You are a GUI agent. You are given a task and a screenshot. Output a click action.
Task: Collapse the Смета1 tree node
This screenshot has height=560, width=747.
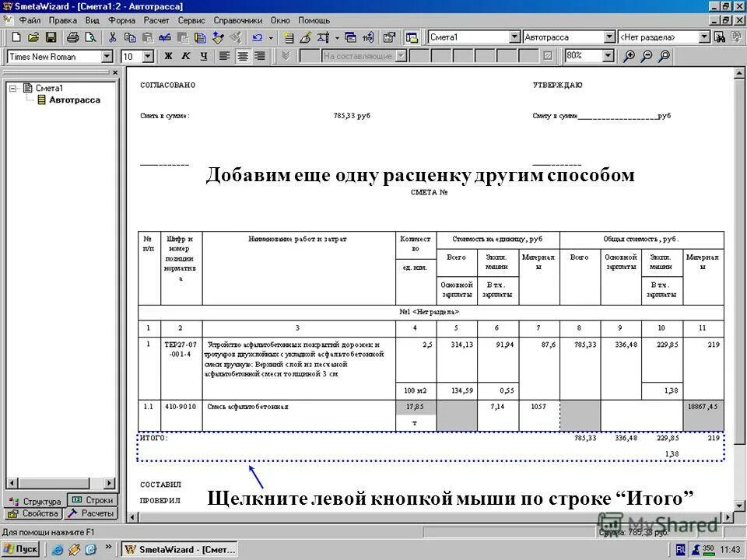pos(13,88)
